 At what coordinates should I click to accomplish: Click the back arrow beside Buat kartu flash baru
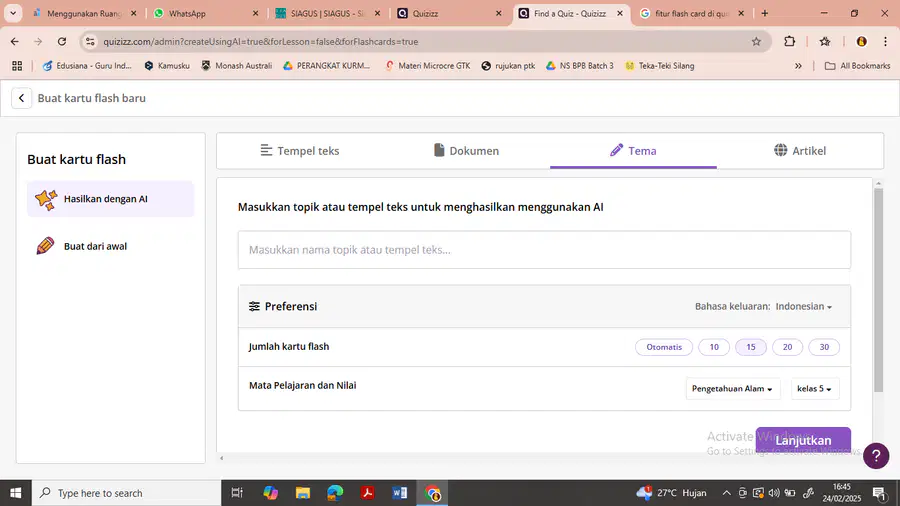[21, 98]
